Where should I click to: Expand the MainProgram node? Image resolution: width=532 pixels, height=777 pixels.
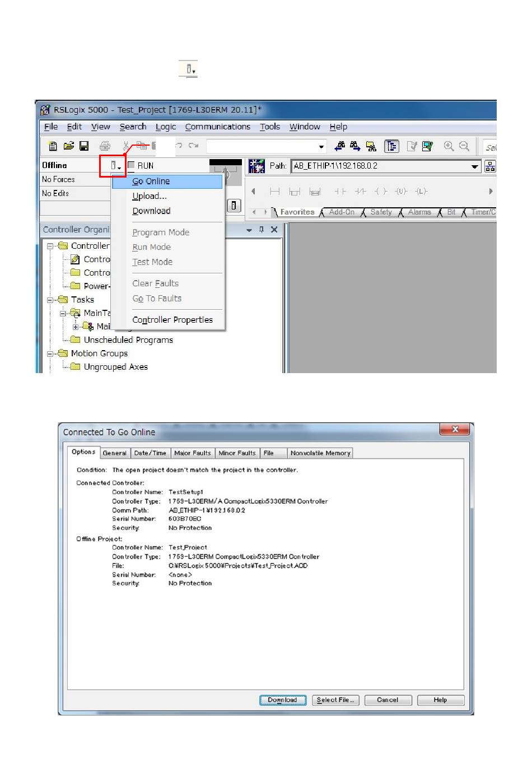pos(76,327)
